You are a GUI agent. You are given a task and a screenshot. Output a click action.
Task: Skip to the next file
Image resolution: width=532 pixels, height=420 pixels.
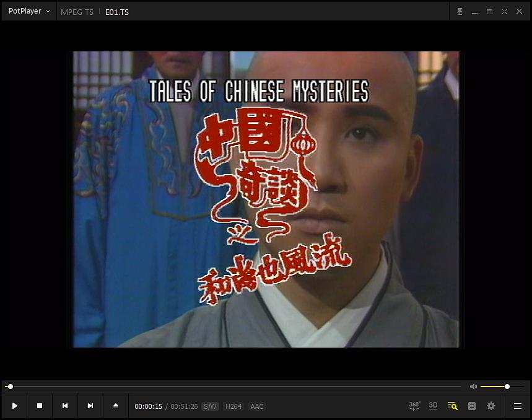click(x=90, y=406)
